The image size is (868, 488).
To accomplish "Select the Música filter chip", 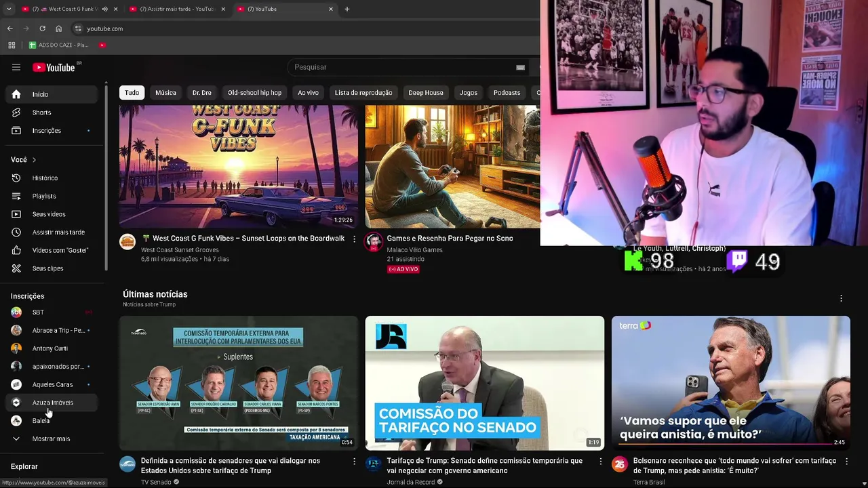I will [165, 93].
